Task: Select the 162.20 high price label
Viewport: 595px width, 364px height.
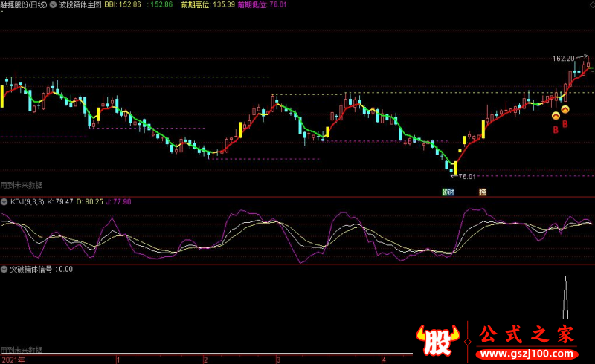Action: [x=564, y=59]
